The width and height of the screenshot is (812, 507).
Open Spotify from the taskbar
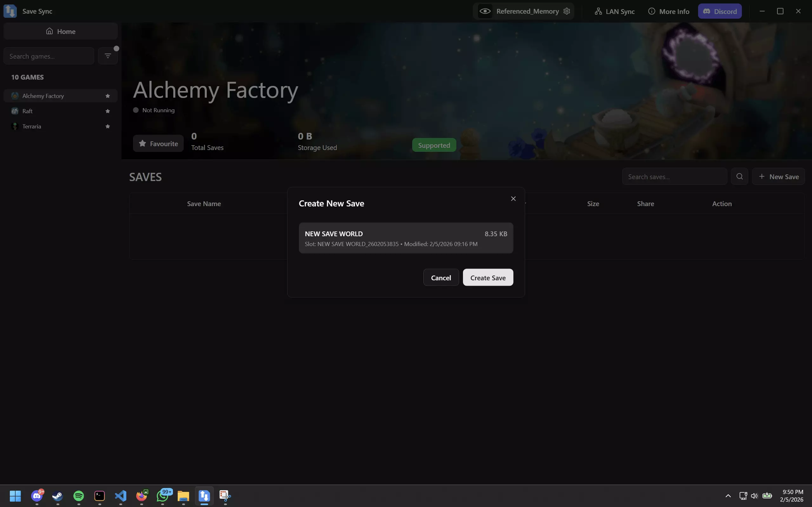pyautogui.click(x=78, y=496)
